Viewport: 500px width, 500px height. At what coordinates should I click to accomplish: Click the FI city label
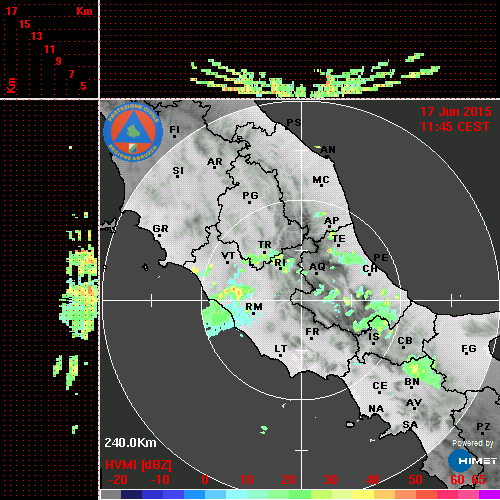coord(175,129)
